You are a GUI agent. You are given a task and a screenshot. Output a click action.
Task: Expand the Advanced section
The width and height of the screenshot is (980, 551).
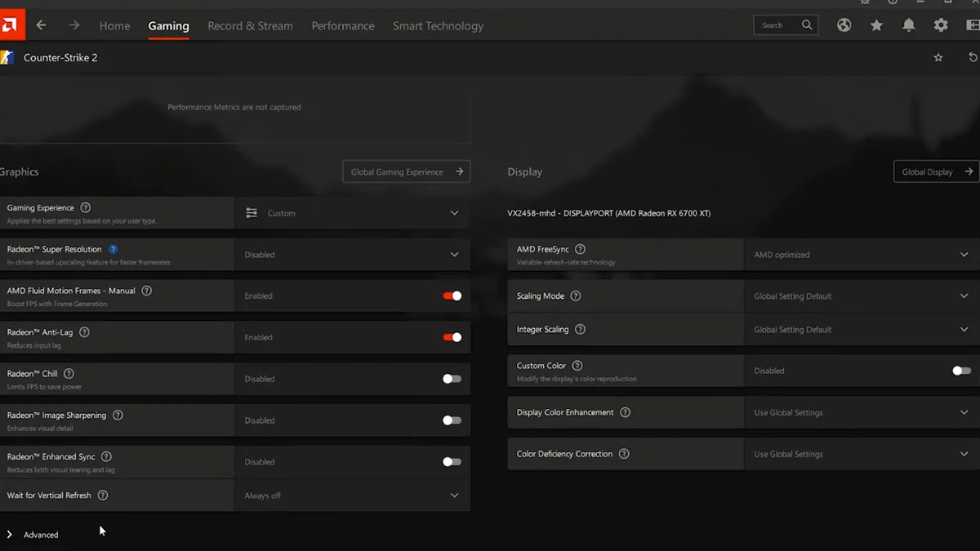tap(33, 535)
